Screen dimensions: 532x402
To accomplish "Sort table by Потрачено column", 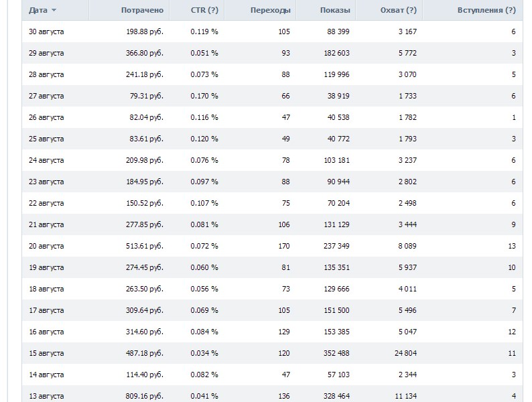I will coord(142,10).
